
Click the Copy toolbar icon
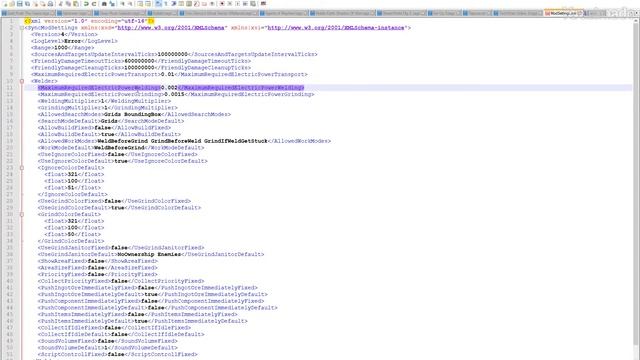click(x=68, y=4)
